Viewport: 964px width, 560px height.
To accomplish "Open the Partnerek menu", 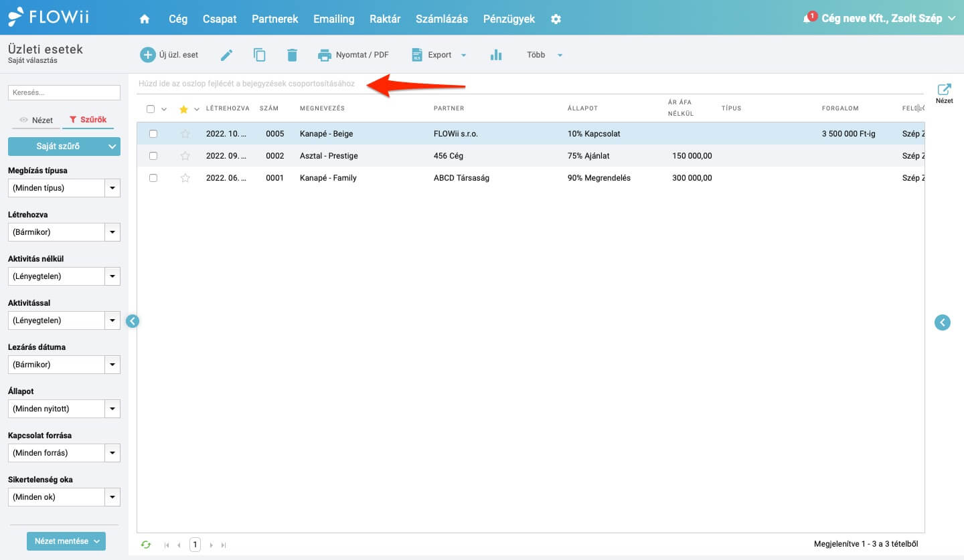I will click(275, 19).
